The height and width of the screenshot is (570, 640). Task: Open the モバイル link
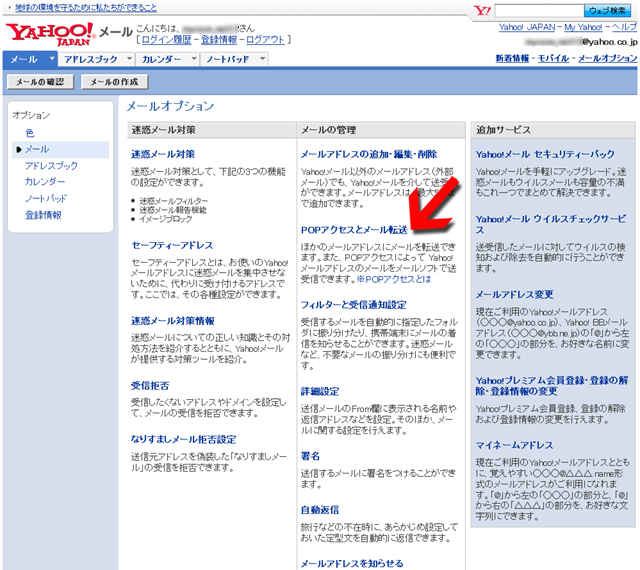pyautogui.click(x=553, y=58)
